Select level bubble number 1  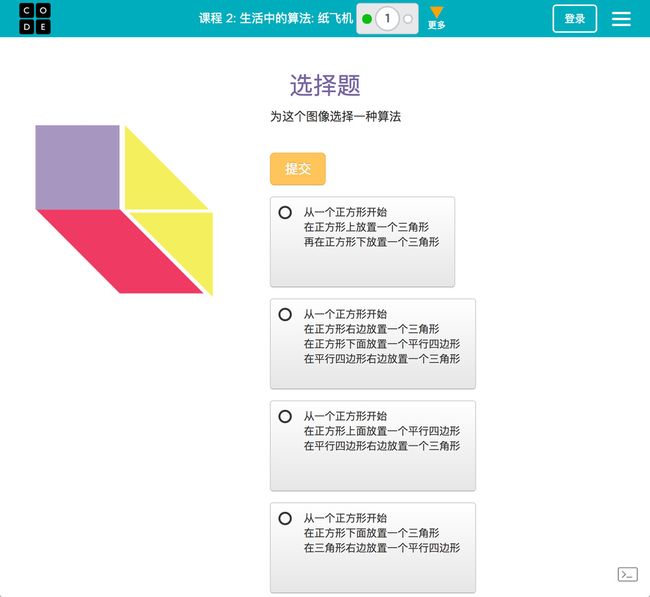(388, 19)
